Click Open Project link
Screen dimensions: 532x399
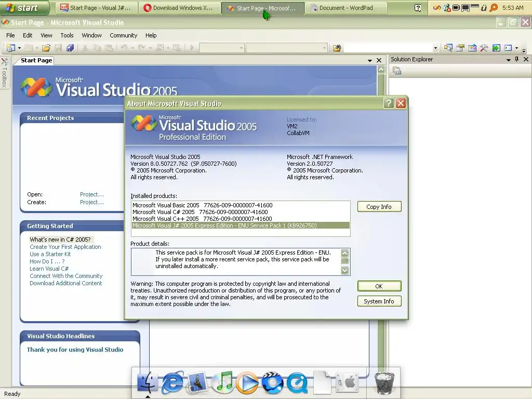pyautogui.click(x=91, y=194)
